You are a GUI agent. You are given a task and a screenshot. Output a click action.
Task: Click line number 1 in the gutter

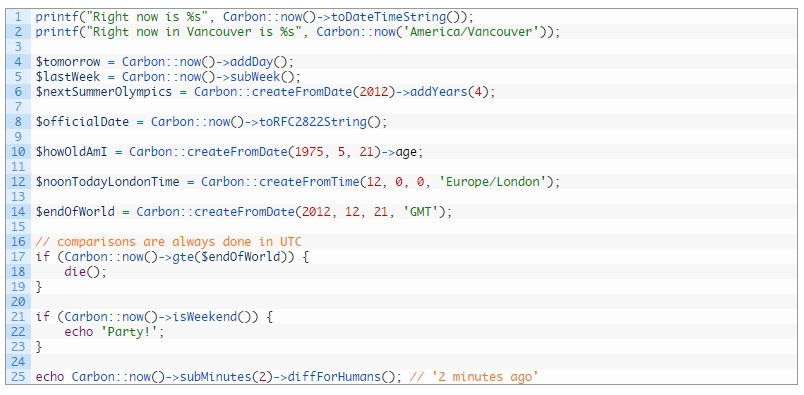19,17
